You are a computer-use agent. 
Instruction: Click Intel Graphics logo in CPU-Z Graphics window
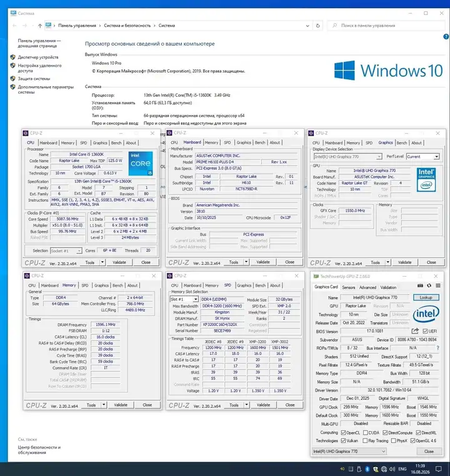pyautogui.click(x=426, y=179)
